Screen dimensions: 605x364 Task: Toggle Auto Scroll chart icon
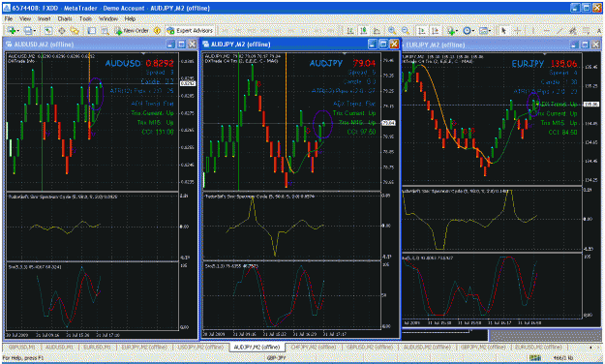click(422, 30)
